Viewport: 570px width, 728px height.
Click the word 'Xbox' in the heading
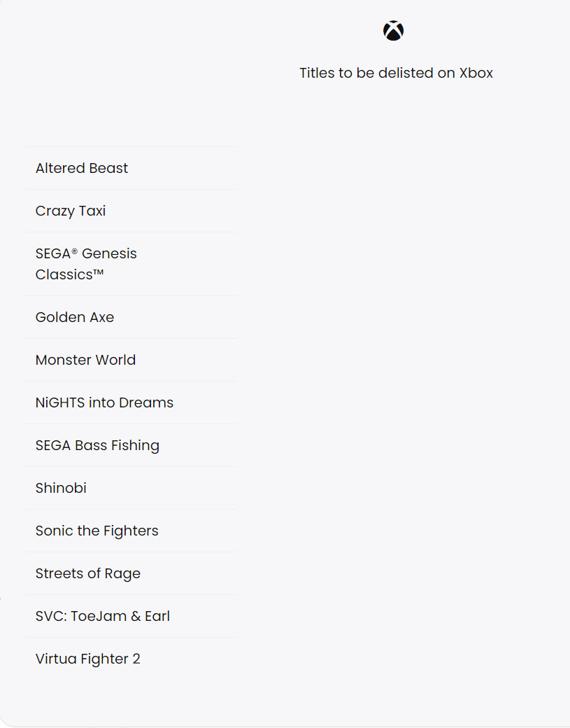pos(476,73)
